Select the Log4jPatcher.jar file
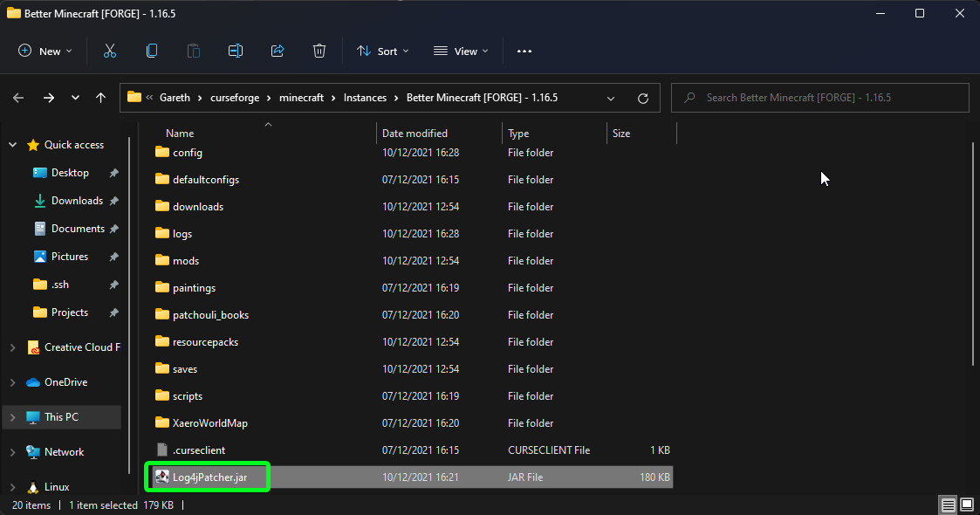Screen dimensions: 980x515 point(209,477)
